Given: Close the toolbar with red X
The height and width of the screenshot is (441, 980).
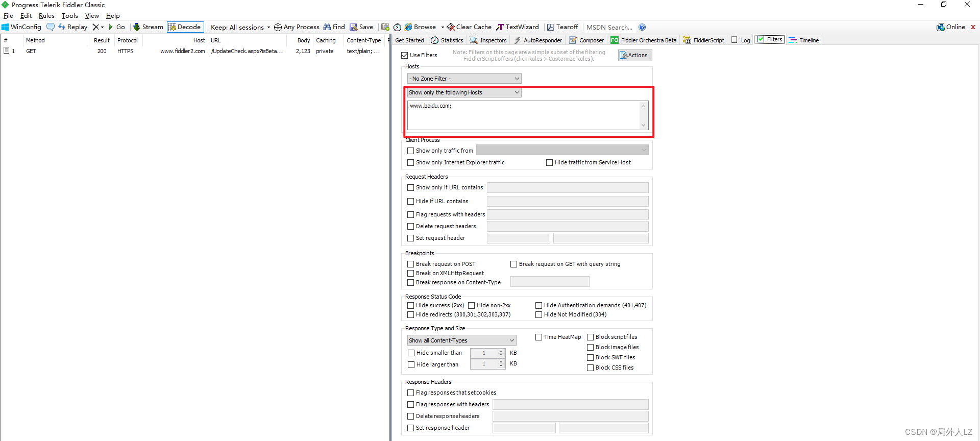Looking at the screenshot, I should click(x=973, y=27).
